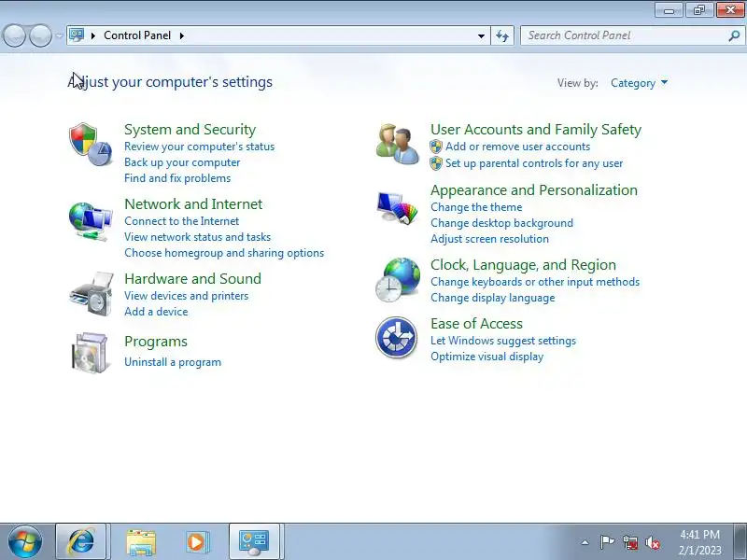Screen dimensions: 747x560
Task: Show hidden tray icons arrow
Action: pos(585,542)
